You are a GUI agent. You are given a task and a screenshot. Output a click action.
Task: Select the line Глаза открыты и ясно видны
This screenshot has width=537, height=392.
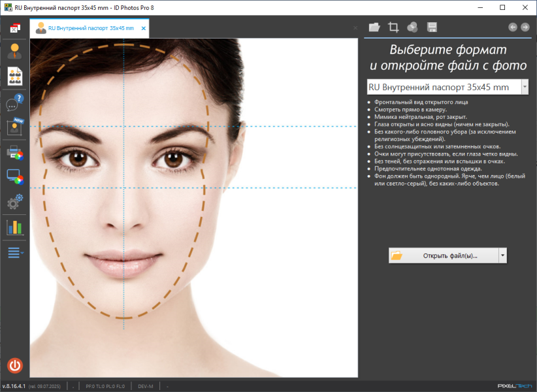tap(442, 124)
